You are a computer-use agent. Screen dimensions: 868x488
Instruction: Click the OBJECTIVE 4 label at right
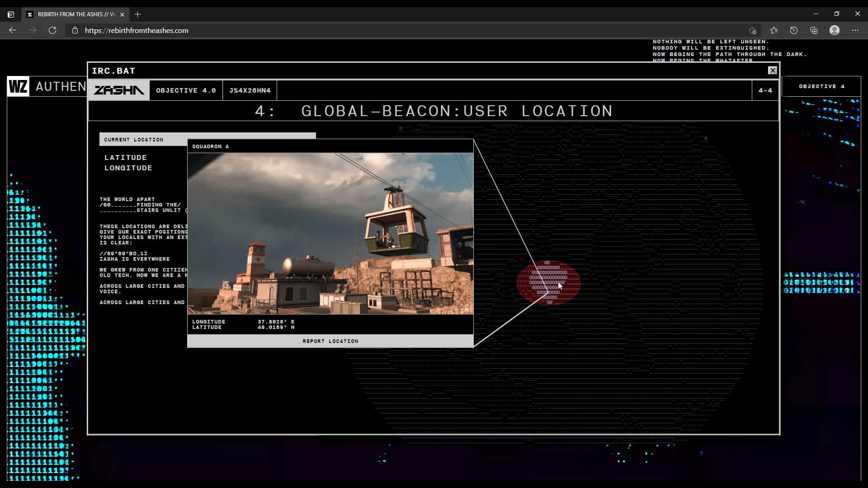click(x=821, y=86)
